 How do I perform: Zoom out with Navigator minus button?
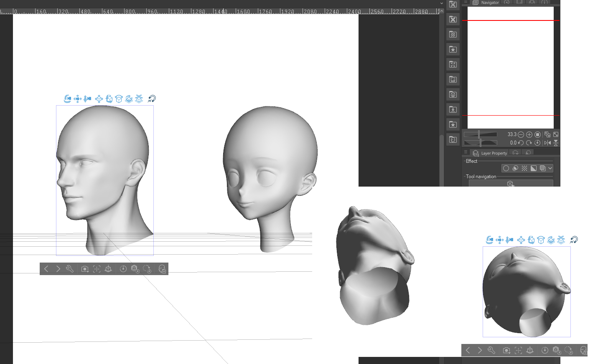point(521,134)
